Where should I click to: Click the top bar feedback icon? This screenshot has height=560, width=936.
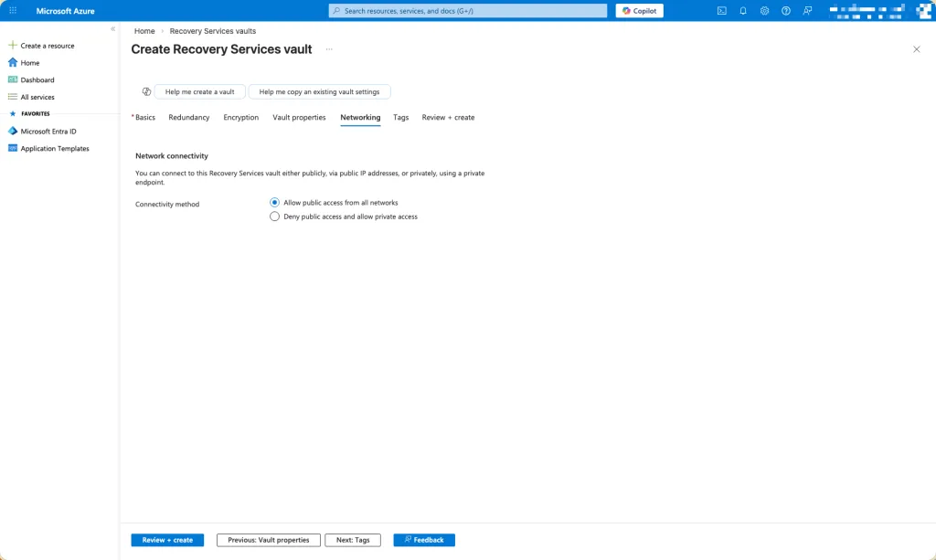point(807,11)
